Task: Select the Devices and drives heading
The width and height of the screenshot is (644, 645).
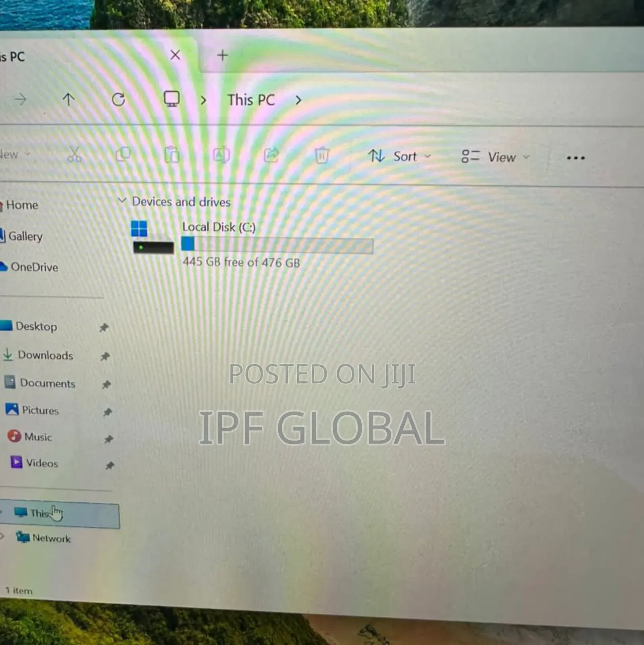Action: pos(181,202)
